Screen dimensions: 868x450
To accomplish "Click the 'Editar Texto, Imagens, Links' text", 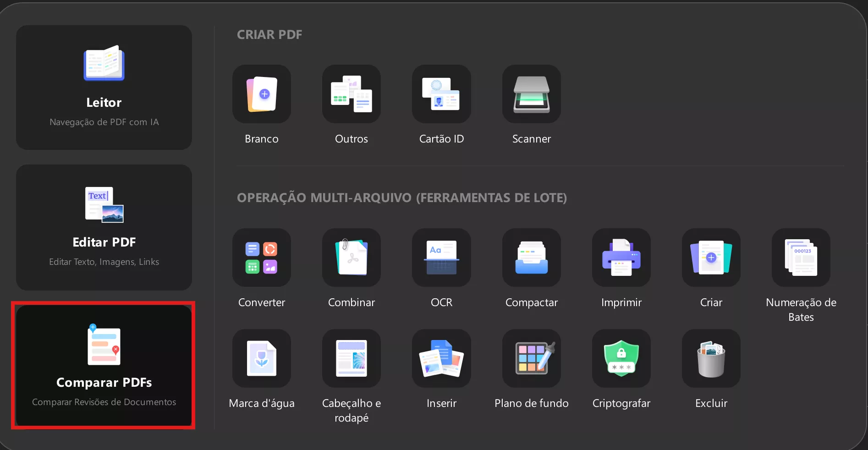I will [104, 262].
